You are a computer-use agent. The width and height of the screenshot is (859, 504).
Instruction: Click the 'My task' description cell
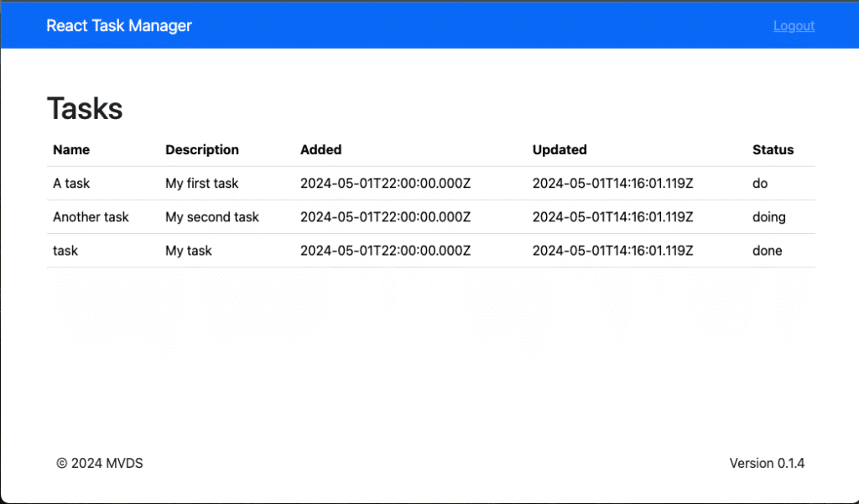(189, 251)
